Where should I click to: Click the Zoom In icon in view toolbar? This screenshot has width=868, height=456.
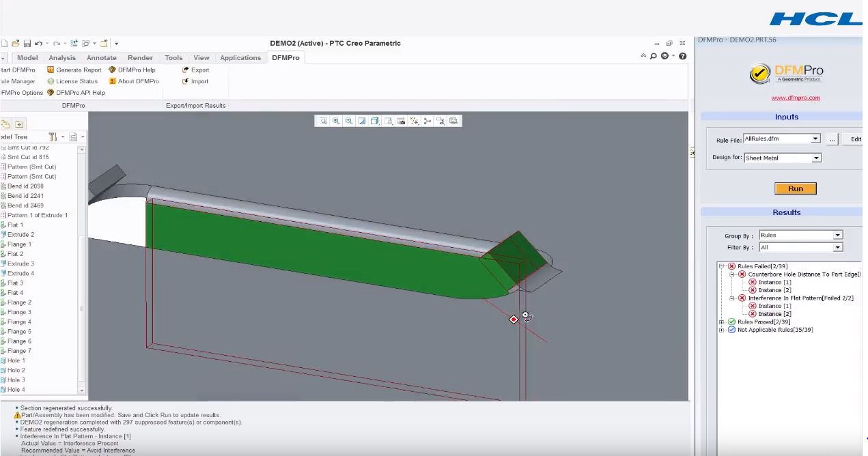coord(336,121)
